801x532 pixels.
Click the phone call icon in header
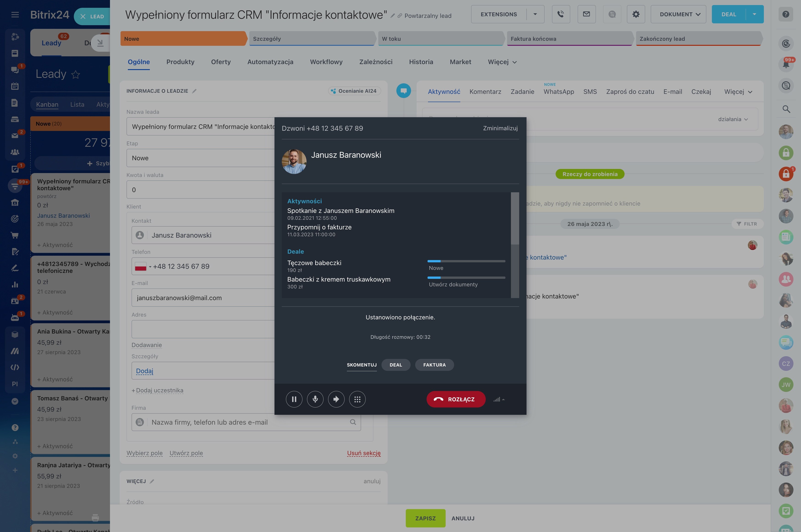pyautogui.click(x=561, y=14)
